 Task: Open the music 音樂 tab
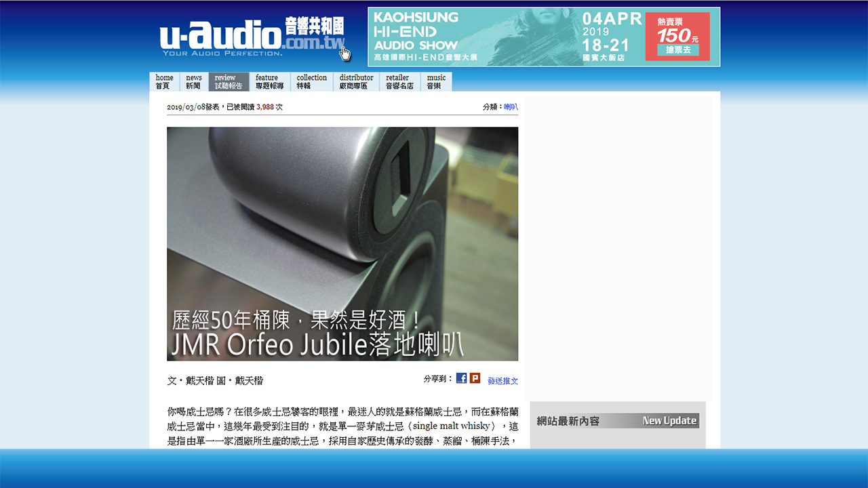436,82
